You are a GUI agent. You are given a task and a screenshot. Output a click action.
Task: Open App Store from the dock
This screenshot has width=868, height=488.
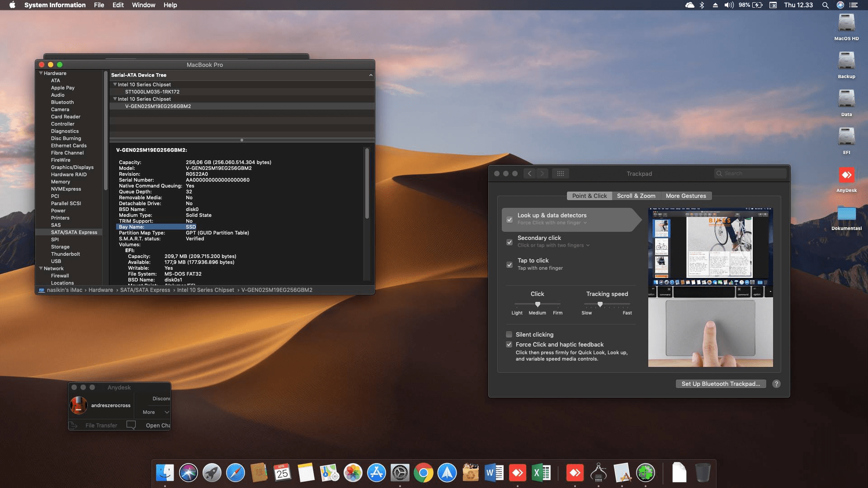coord(377,473)
